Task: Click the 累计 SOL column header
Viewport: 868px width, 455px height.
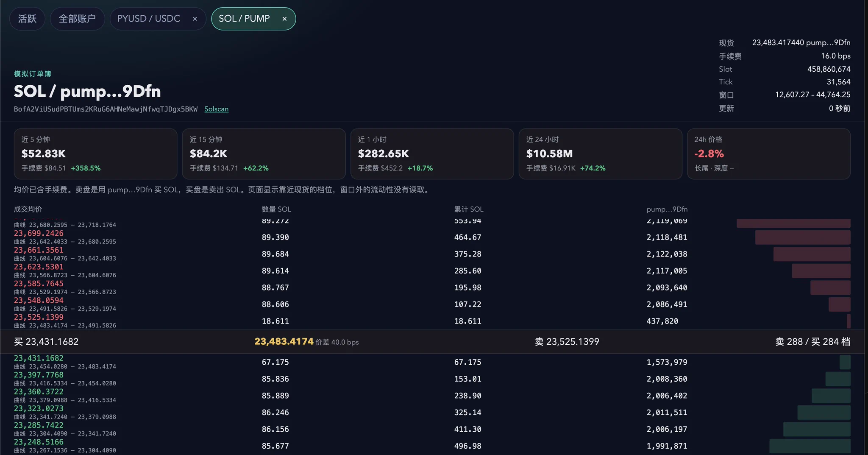Action: [x=469, y=209]
